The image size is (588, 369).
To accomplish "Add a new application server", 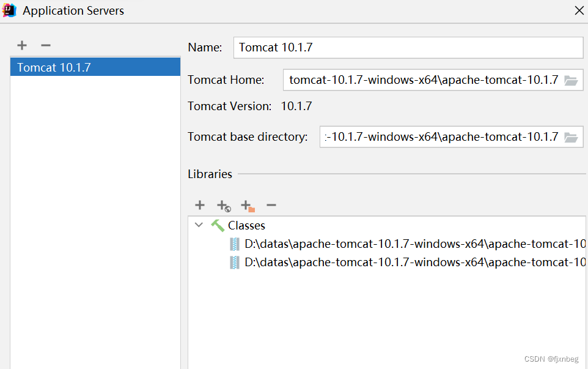I will tap(22, 45).
